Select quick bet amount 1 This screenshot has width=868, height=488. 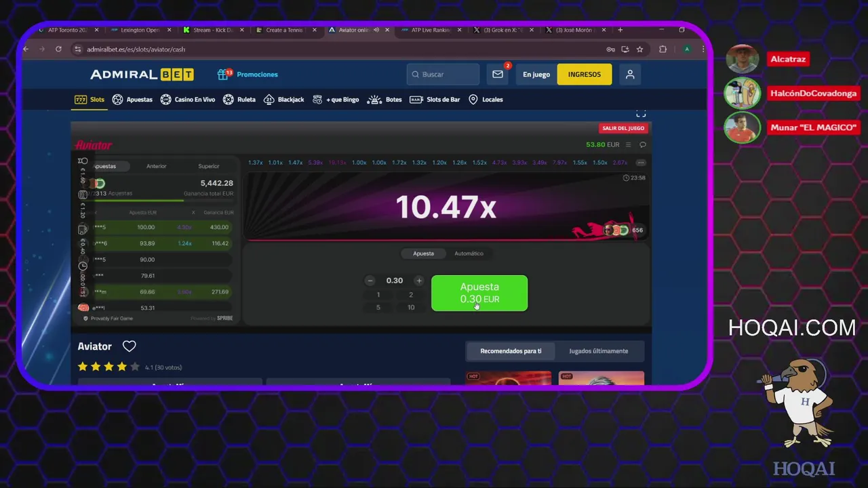click(378, 295)
